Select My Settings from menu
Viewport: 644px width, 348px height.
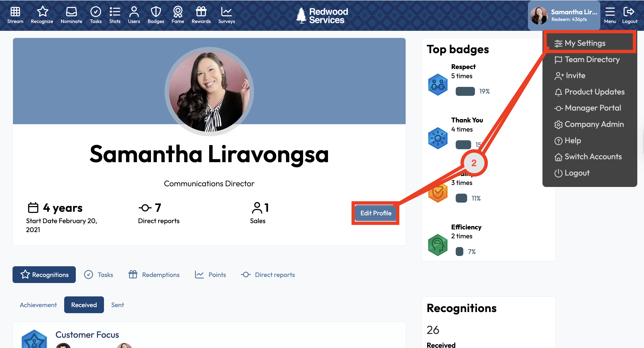pos(585,43)
